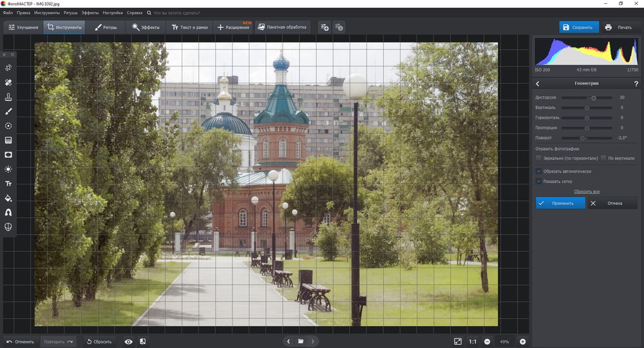Switch to the Ретушь tab
This screenshot has width=644, height=348.
tap(106, 28)
